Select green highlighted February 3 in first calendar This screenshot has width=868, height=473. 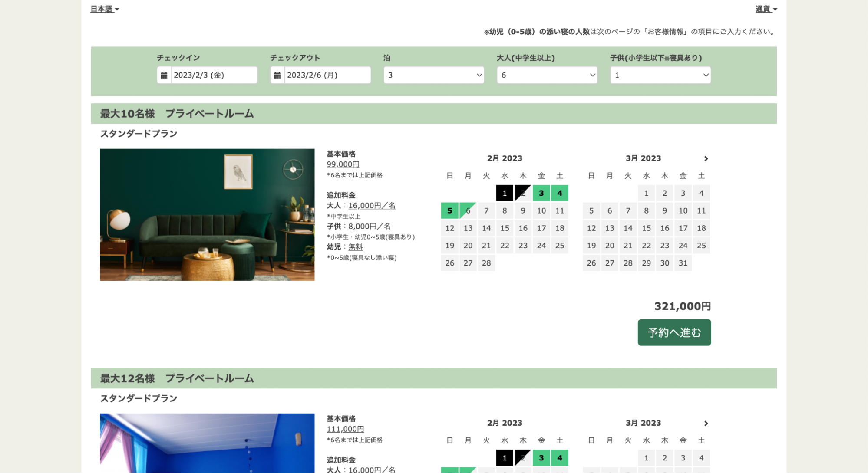click(541, 194)
